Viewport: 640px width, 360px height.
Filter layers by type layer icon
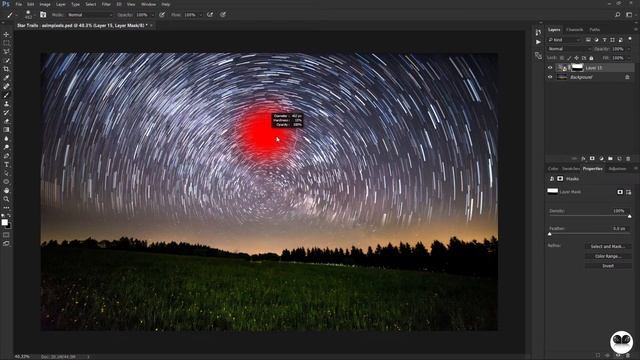click(604, 40)
